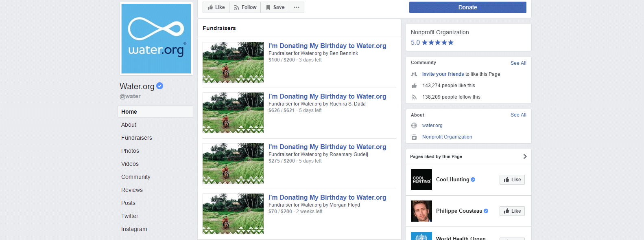This screenshot has width=644, height=240.
Task: Open the Instagram sidebar tab
Action: tap(134, 229)
